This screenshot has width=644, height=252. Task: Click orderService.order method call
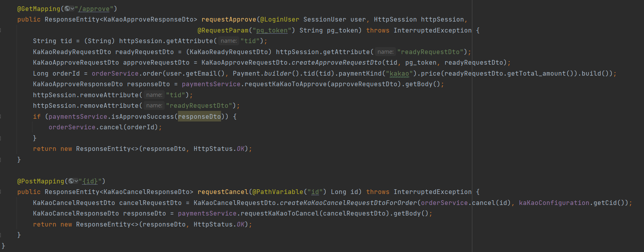[x=127, y=73]
